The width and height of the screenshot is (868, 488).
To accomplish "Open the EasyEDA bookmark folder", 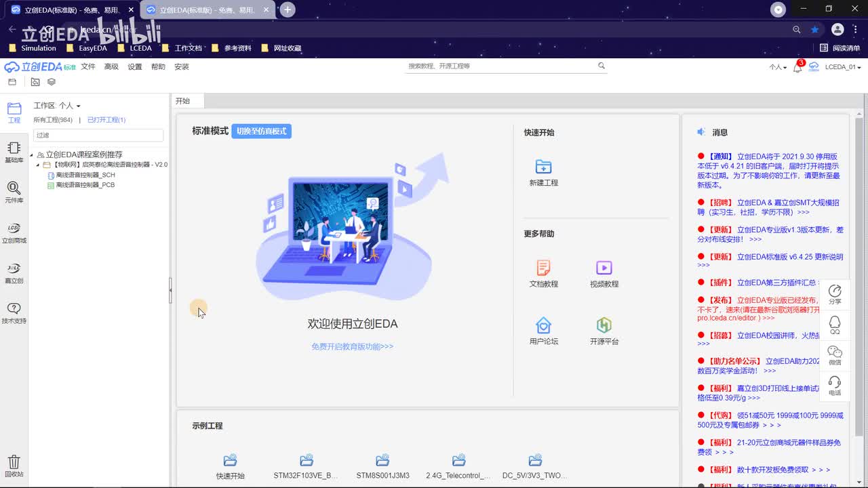I will click(87, 48).
